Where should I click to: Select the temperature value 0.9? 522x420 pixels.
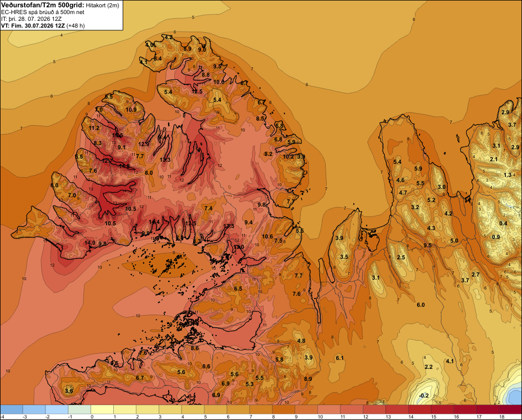tap(496, 237)
